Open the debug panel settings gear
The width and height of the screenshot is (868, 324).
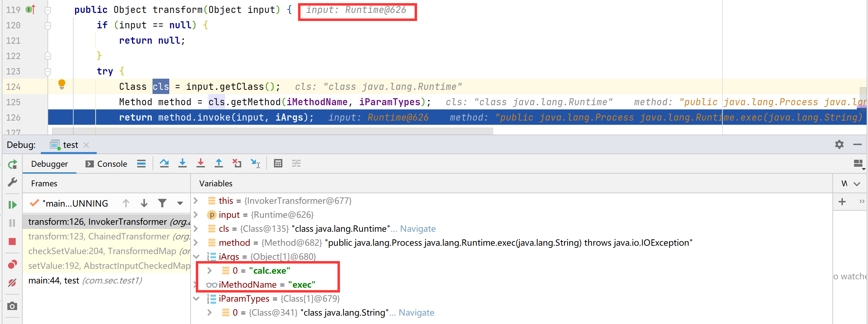tap(839, 144)
